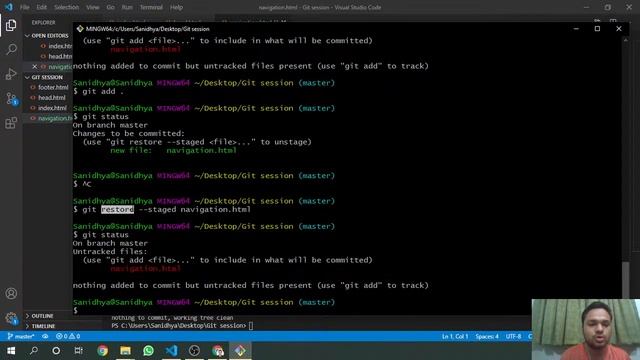Close the navigation.html open editor

click(35, 67)
